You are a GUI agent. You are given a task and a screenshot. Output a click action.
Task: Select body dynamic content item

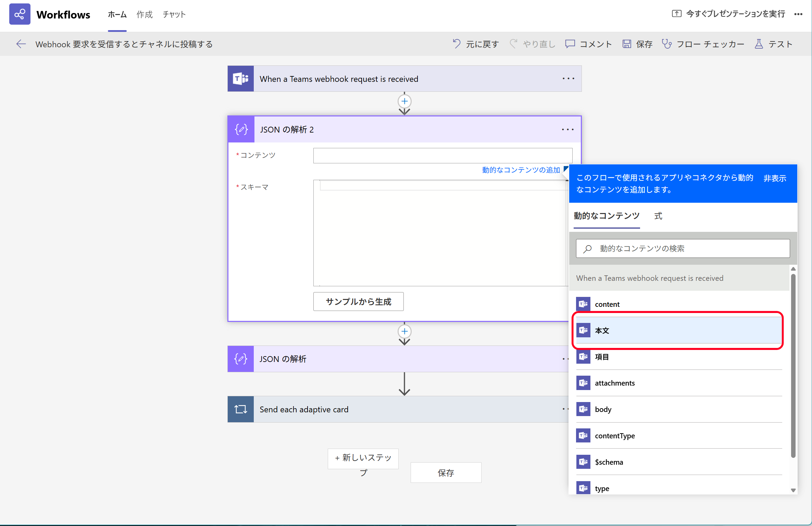pyautogui.click(x=679, y=409)
